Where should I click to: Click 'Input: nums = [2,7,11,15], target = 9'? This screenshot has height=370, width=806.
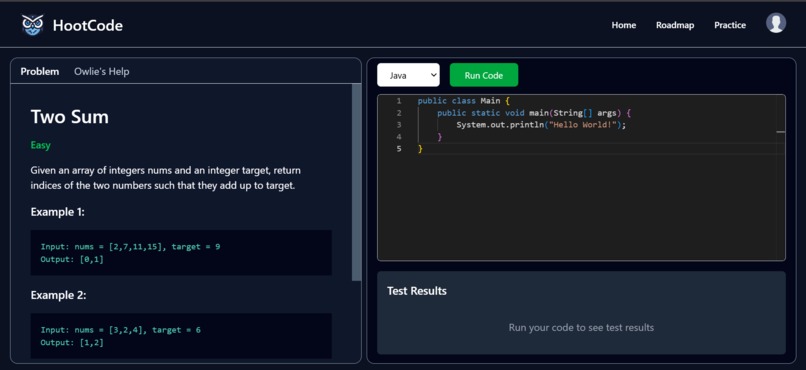(131, 247)
